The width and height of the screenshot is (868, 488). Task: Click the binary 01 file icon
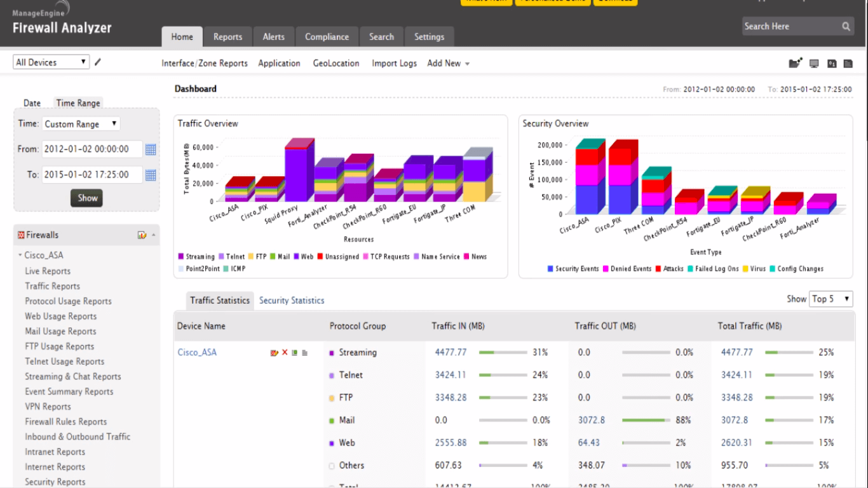[832, 63]
